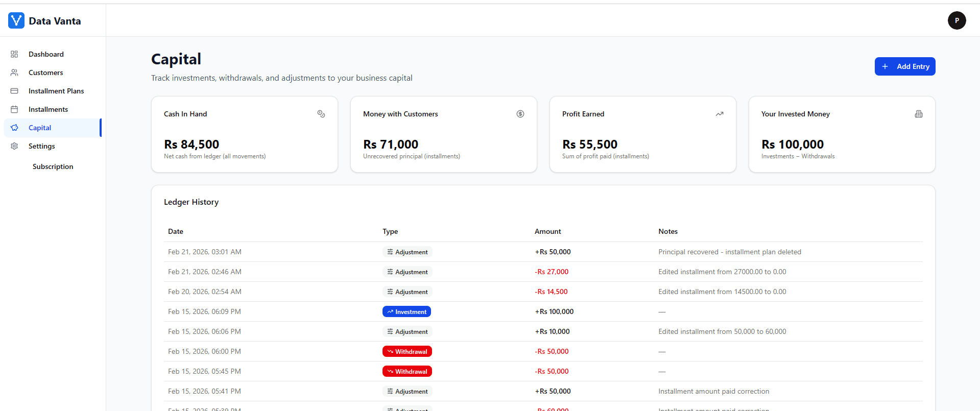
Task: Click the Settings gear icon in sidebar
Action: point(14,146)
